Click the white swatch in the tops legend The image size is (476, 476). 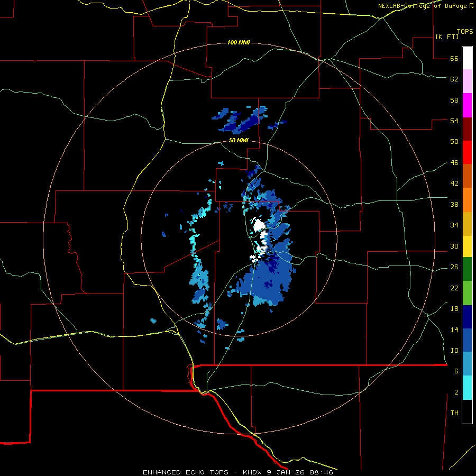click(x=467, y=58)
